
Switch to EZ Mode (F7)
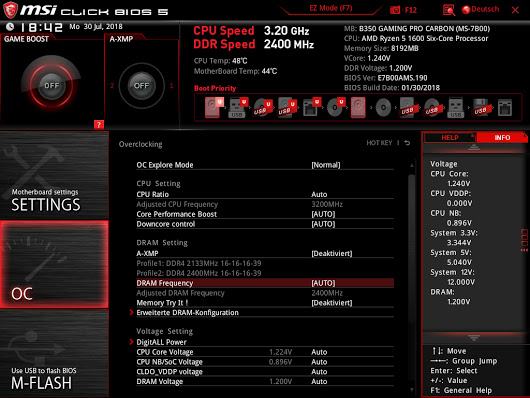coord(331,8)
